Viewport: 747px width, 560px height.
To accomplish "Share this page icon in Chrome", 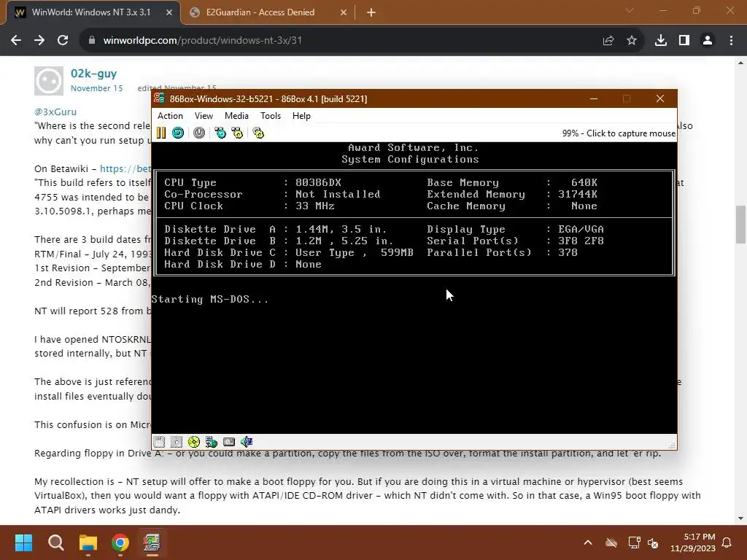I will pos(608,41).
